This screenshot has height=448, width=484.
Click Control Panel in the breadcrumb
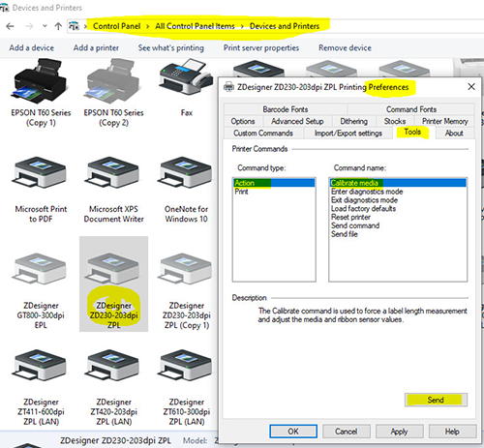[116, 26]
